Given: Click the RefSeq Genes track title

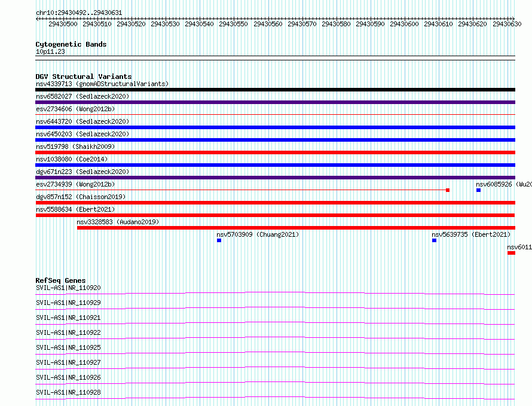Looking at the screenshot, I should [60, 280].
